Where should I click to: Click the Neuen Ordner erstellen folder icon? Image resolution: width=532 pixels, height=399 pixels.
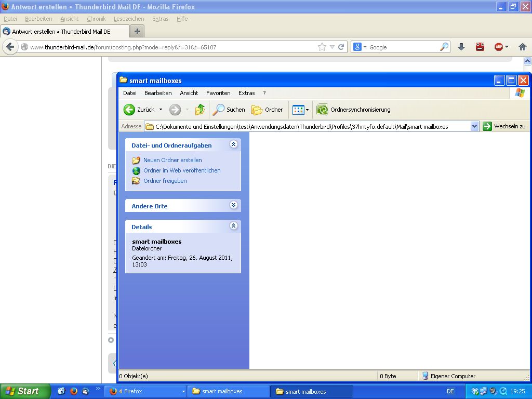tap(136, 160)
